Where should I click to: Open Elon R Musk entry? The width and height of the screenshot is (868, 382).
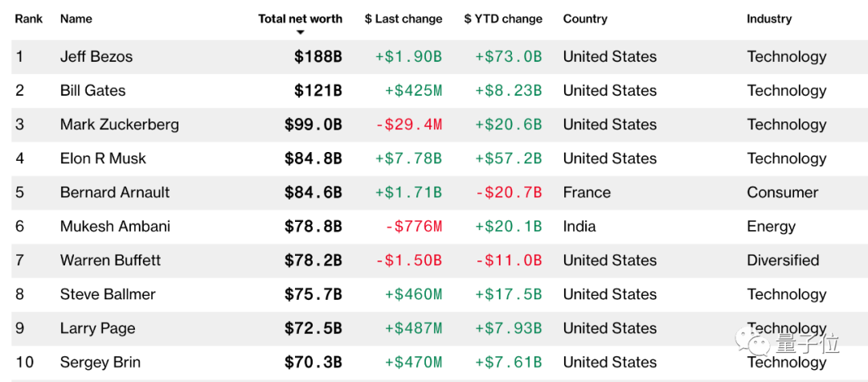[103, 158]
